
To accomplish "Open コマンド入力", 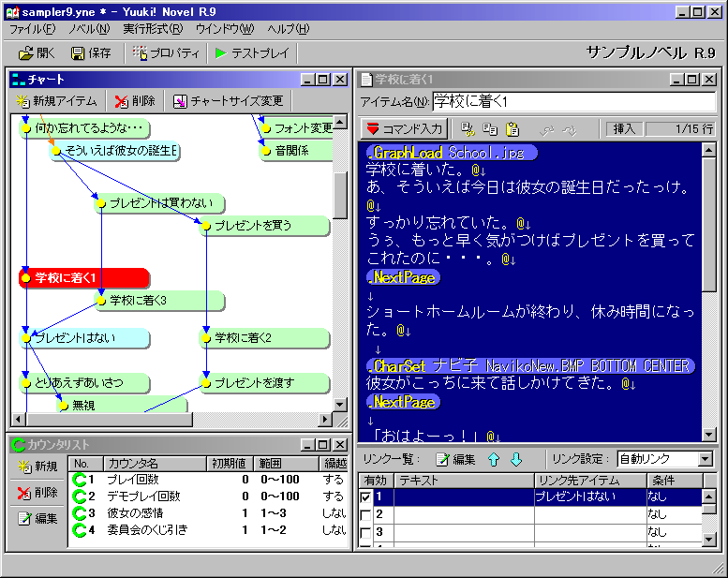I will 405,128.
